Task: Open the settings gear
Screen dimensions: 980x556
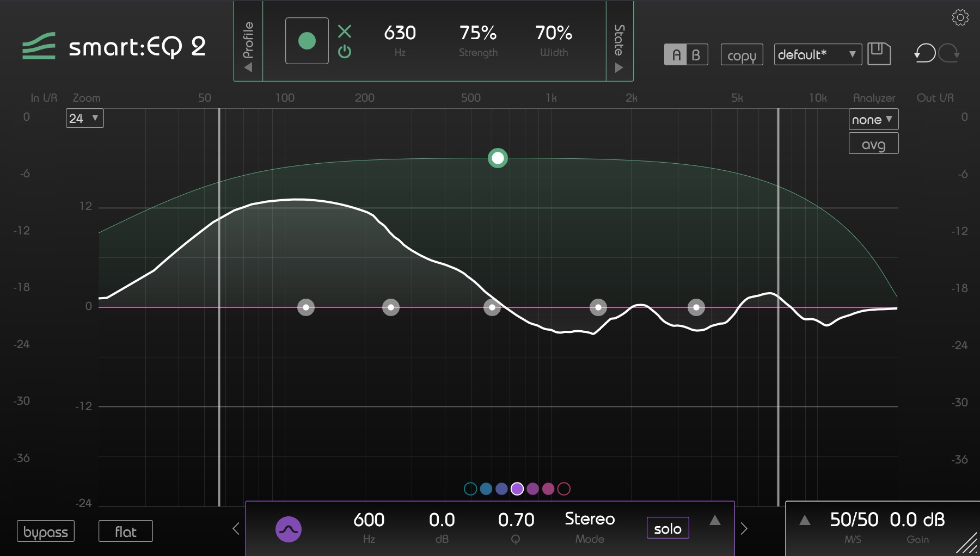Action: [x=960, y=17]
